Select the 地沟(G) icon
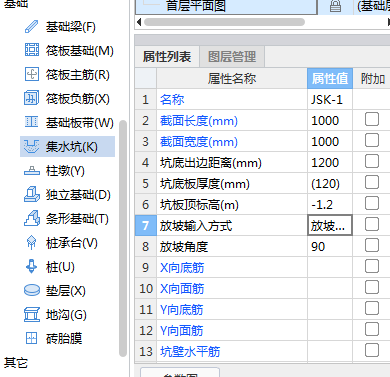Screen dimensions: 390x377 [32, 314]
